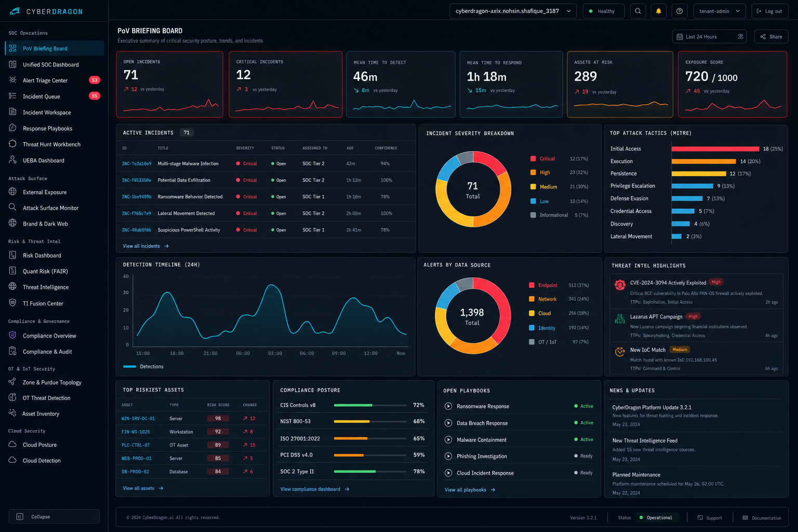Image resolution: width=798 pixels, height=532 pixels.
Task: Go to Risk Dashboard menu item
Action: click(55, 255)
